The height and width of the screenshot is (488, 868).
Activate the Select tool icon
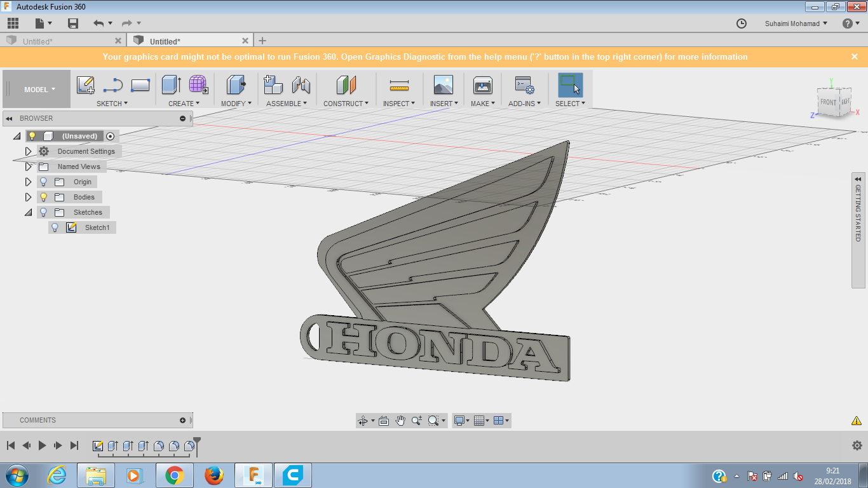point(570,85)
